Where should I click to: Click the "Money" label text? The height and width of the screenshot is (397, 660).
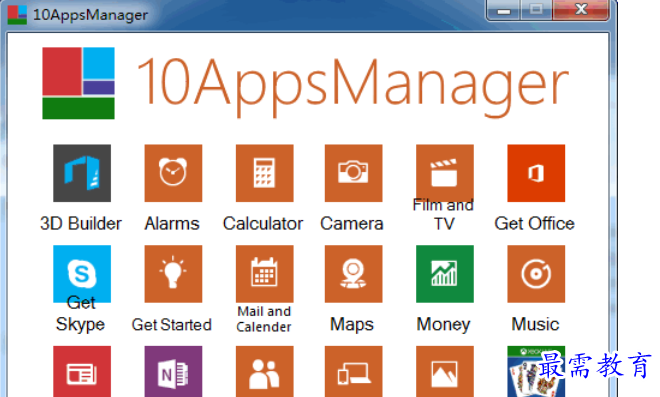pos(444,325)
